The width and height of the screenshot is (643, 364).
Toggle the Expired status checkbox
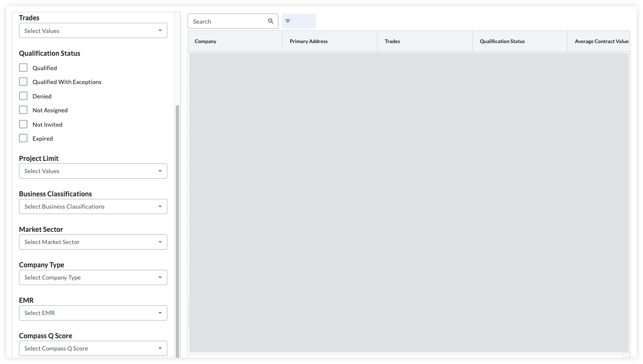[23, 139]
